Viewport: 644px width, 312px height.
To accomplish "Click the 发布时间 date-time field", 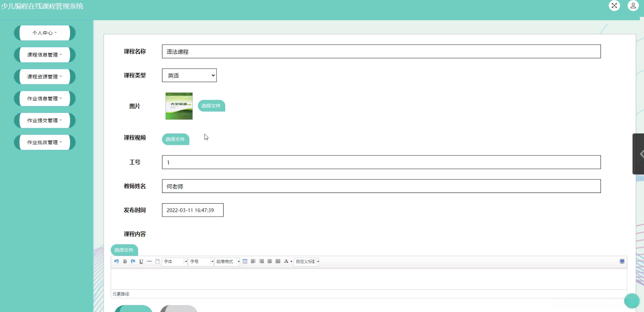I will coord(193,210).
